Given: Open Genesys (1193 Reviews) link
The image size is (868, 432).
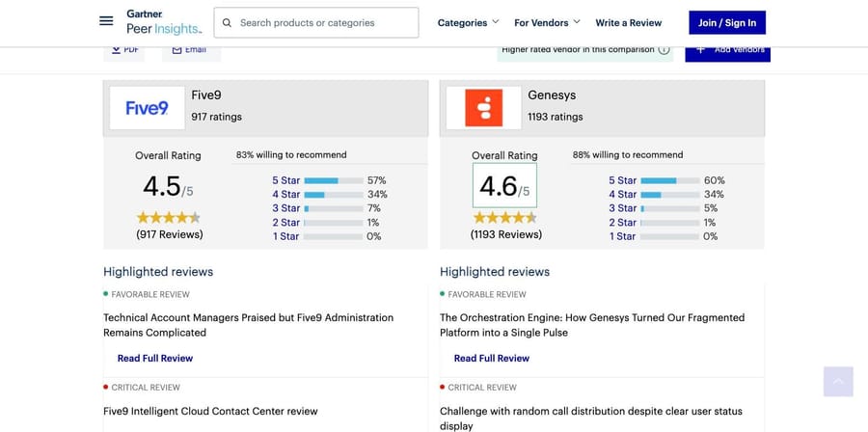Looking at the screenshot, I should (x=506, y=234).
